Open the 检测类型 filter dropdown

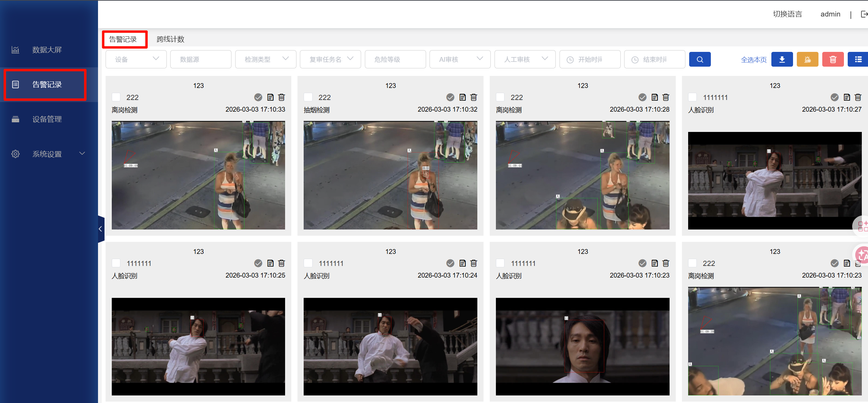pyautogui.click(x=266, y=59)
